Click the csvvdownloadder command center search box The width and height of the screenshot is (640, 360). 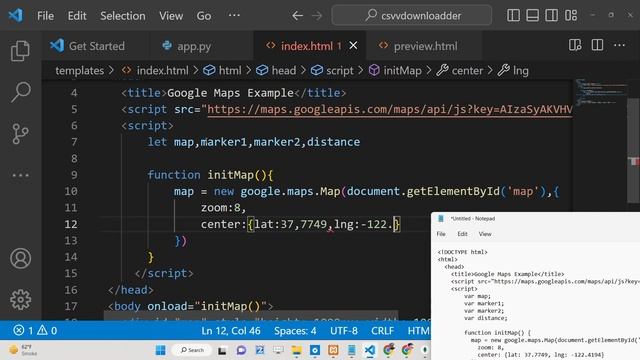pos(411,16)
